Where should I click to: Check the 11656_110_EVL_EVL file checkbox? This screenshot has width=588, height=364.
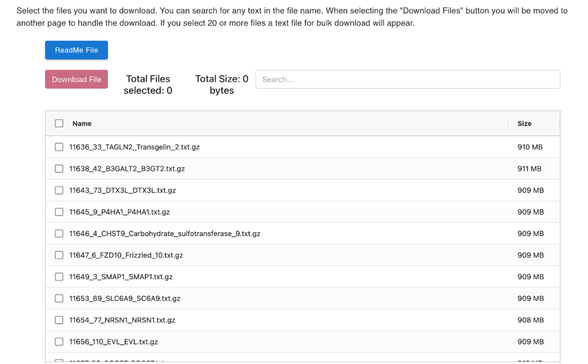coord(59,342)
